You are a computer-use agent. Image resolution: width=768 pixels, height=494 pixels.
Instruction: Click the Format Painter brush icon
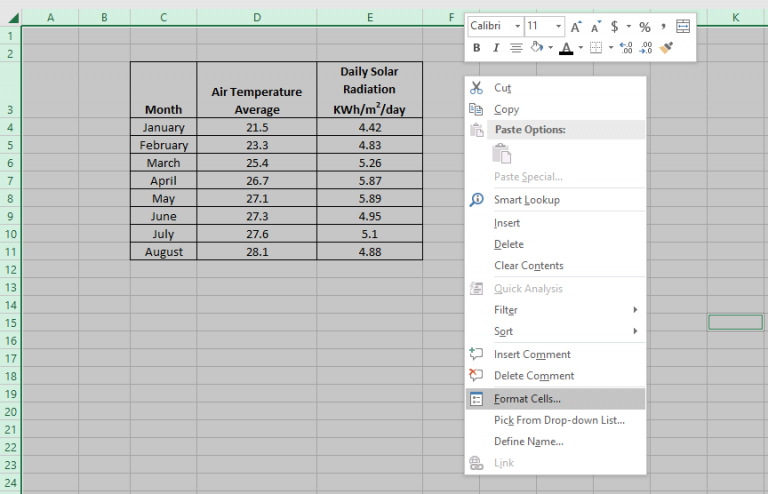click(666, 47)
